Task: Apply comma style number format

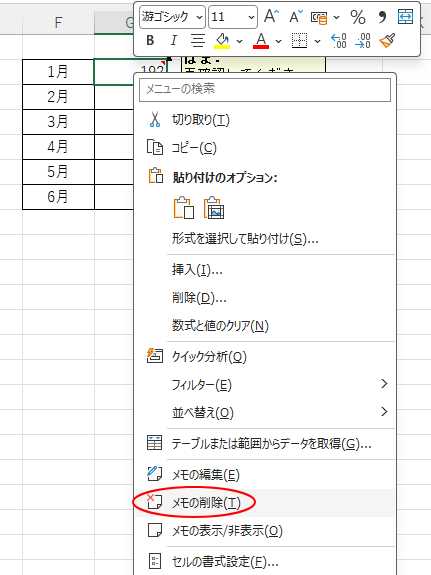Action: 382,17
